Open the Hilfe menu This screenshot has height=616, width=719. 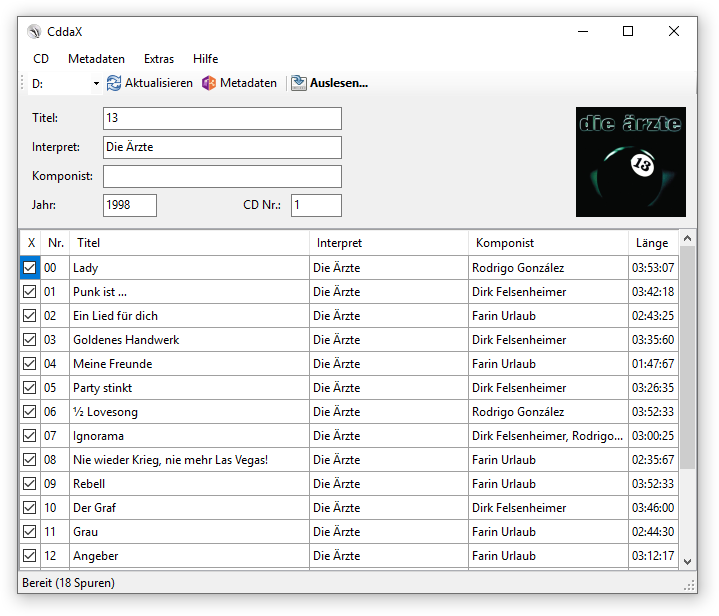point(206,59)
